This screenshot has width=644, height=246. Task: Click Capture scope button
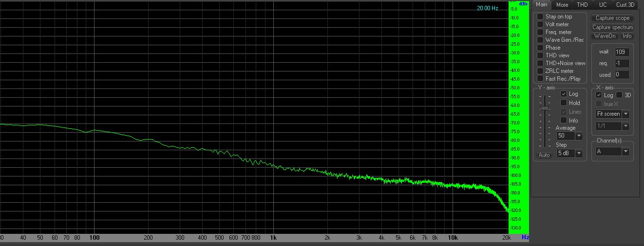612,18
